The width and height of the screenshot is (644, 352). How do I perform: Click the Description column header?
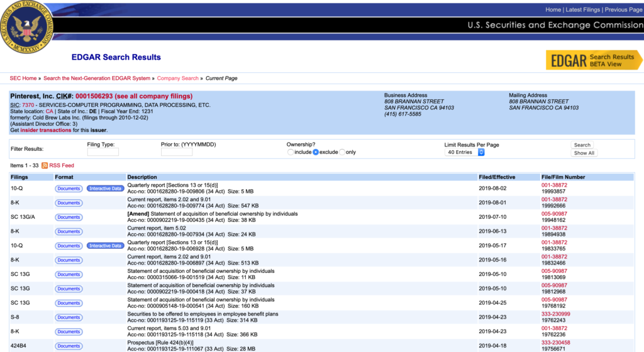142,177
